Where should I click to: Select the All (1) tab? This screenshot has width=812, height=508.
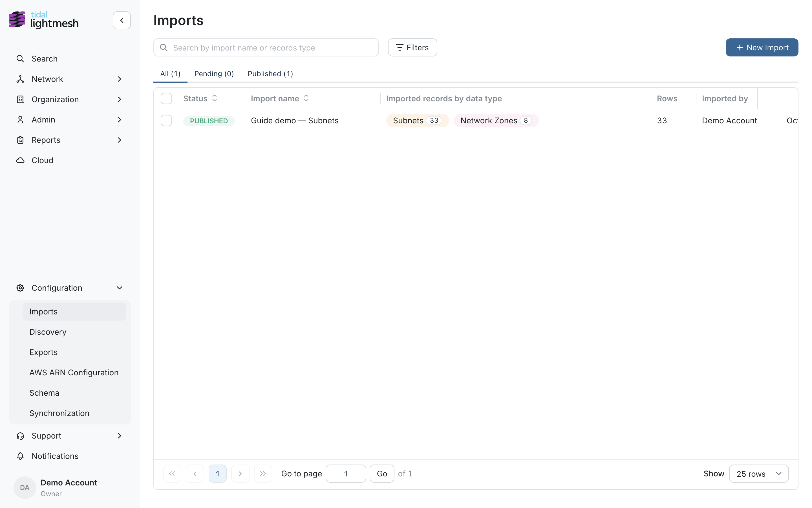click(171, 74)
